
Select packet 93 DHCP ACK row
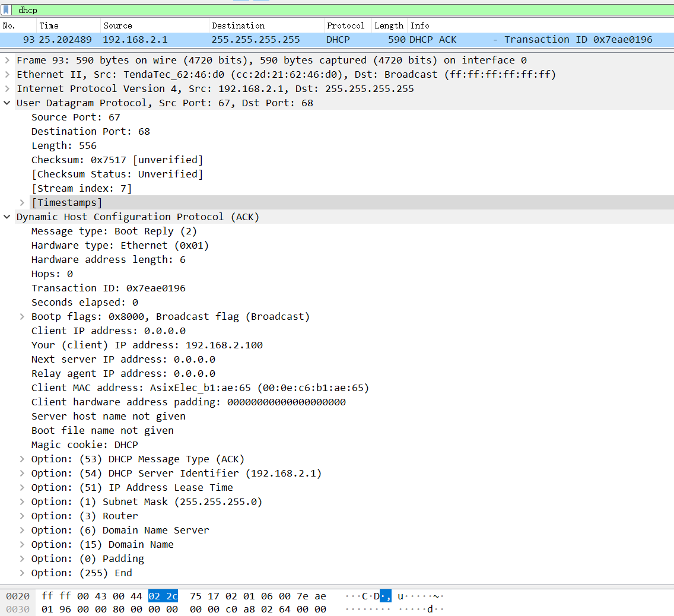point(297,40)
